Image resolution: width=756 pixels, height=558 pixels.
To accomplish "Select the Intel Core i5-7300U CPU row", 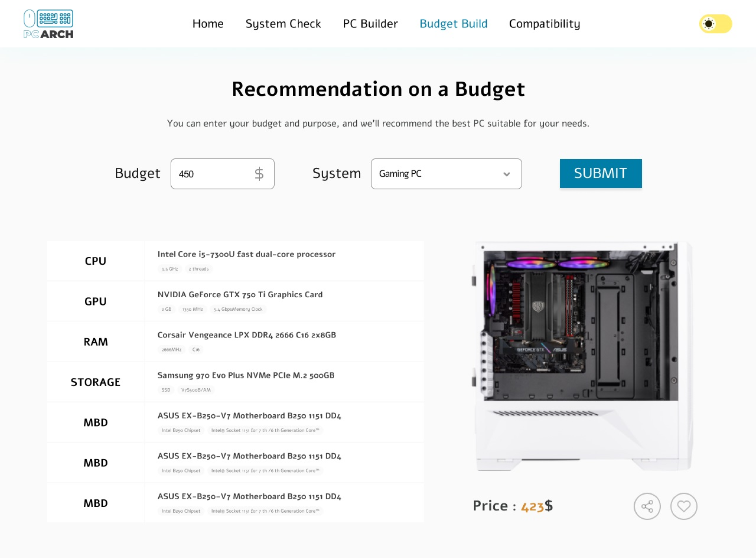I will coord(246,254).
